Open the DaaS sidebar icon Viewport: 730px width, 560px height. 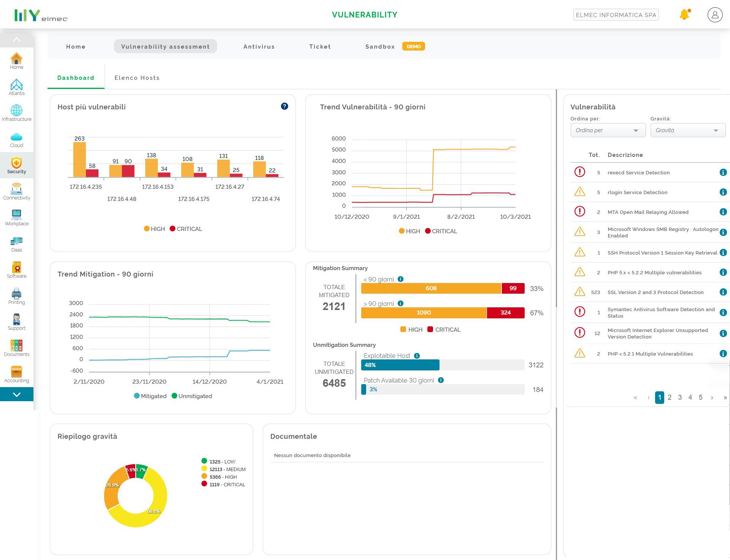tap(16, 244)
